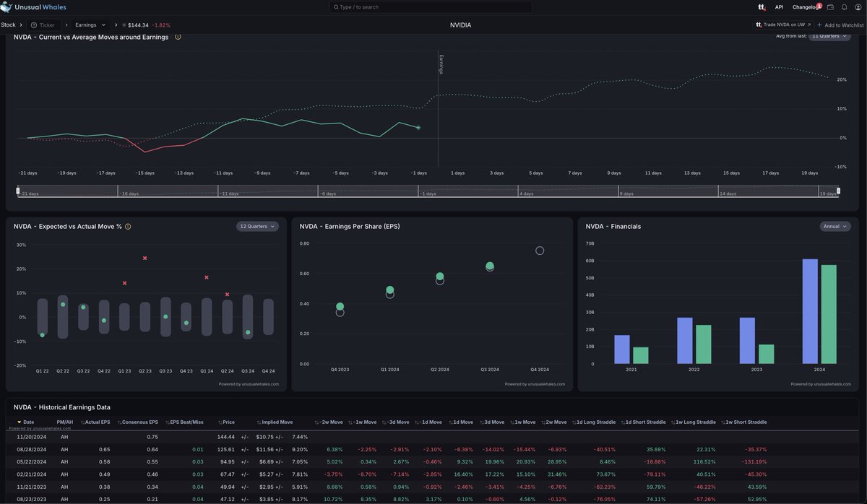Click the blue 2024 financials bar

(x=810, y=311)
